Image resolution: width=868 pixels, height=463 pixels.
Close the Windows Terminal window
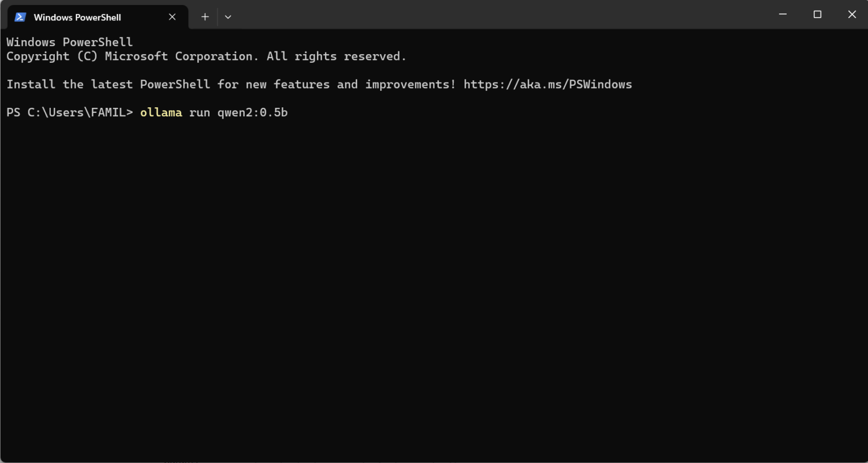pos(852,14)
